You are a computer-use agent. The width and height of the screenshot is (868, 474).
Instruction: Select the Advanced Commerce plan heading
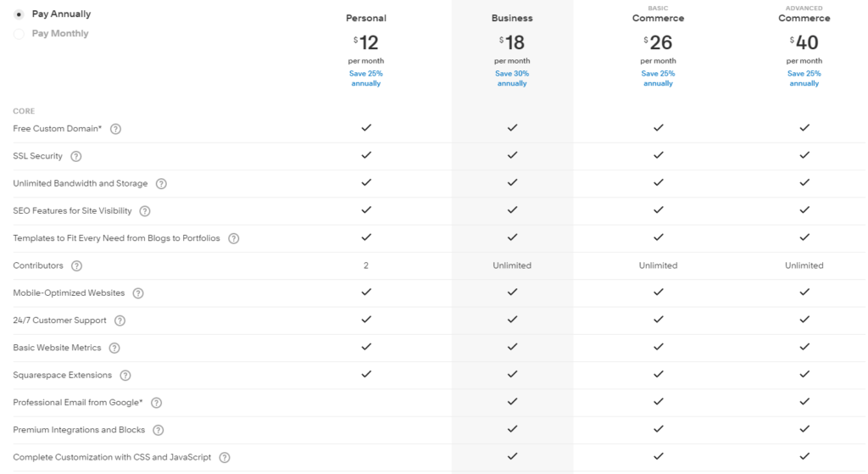pos(804,14)
